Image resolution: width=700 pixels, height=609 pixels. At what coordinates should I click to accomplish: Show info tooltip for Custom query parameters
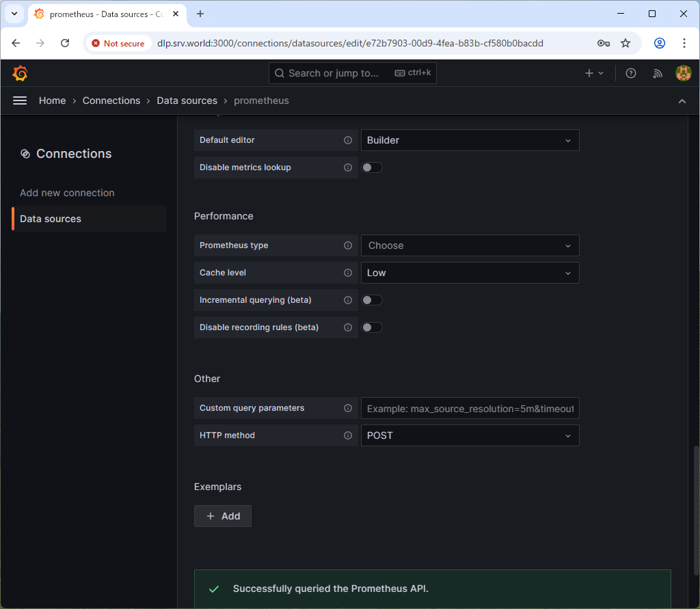[x=348, y=408]
